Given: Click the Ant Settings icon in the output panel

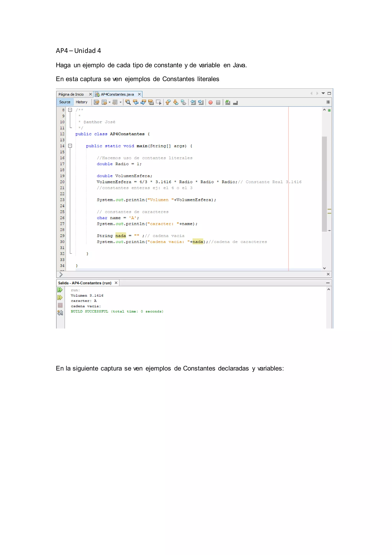Looking at the screenshot, I should (60, 313).
